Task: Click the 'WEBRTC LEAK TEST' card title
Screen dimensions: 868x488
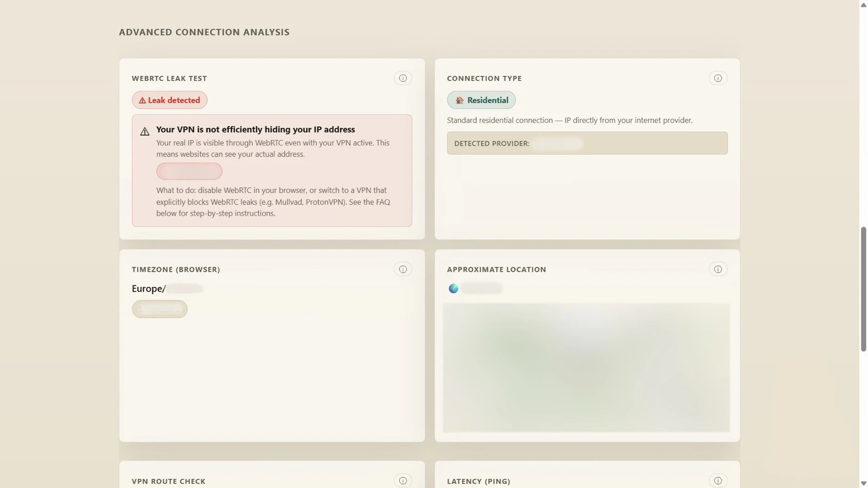Action: 169,78
